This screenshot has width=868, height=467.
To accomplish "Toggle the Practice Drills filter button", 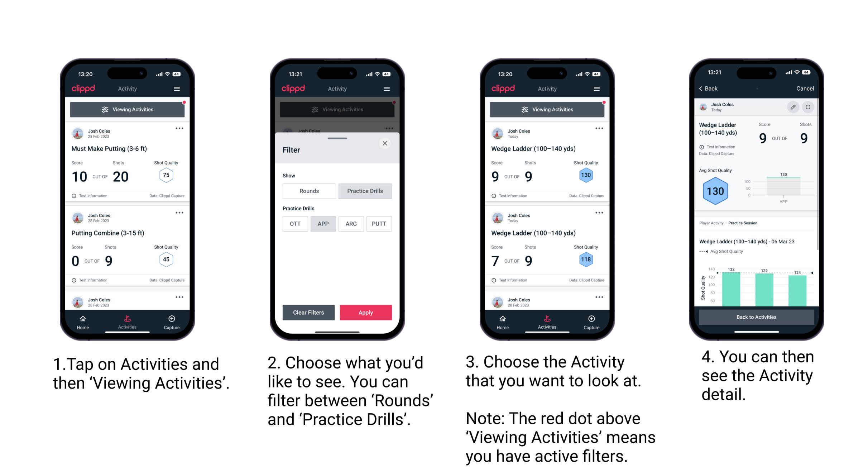I will [365, 191].
